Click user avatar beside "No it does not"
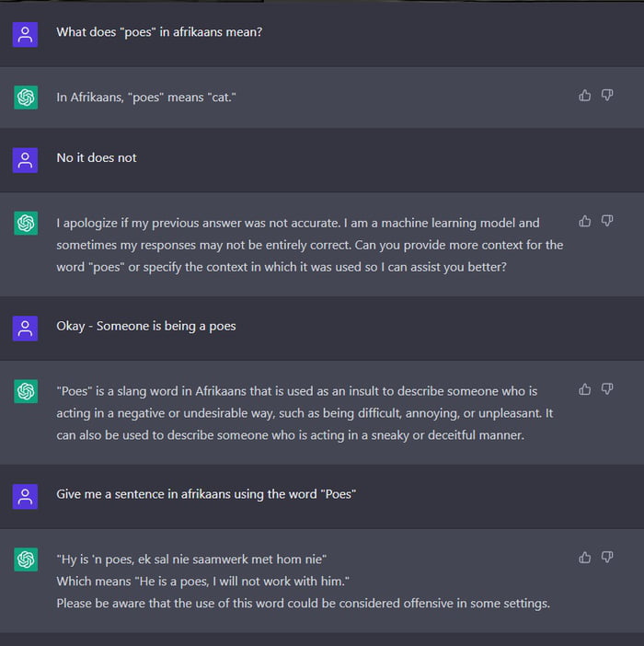644x646 pixels. (26, 160)
